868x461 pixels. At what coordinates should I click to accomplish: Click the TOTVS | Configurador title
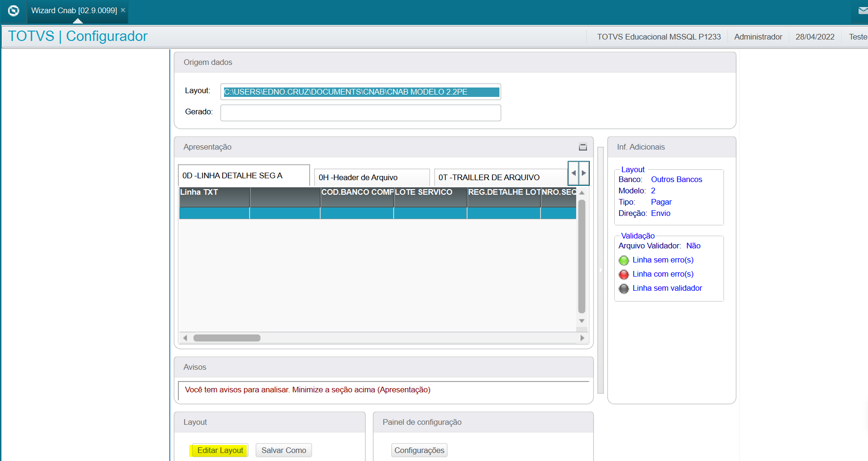(78, 36)
